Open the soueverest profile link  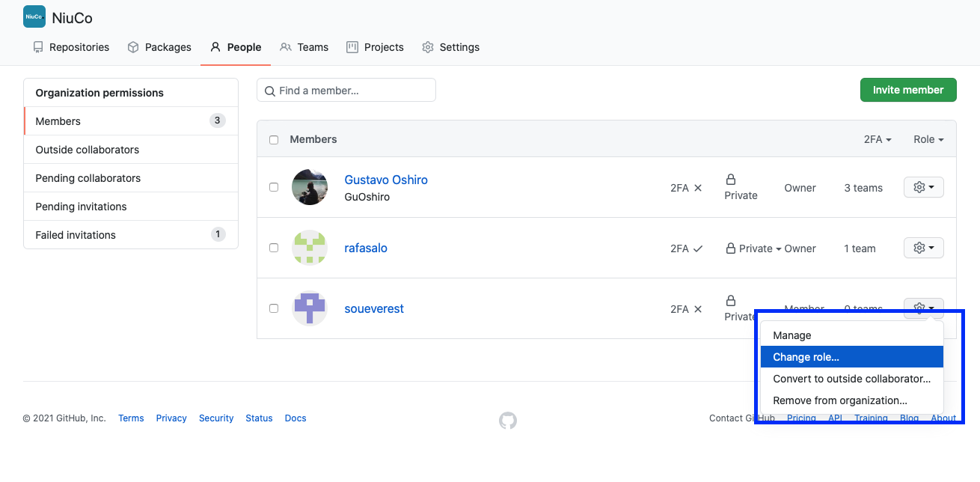coord(374,308)
